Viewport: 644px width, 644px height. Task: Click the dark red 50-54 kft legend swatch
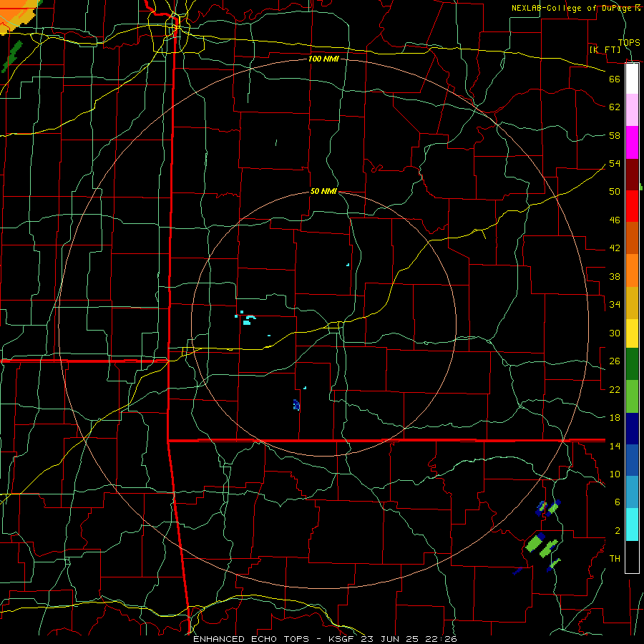click(x=632, y=175)
